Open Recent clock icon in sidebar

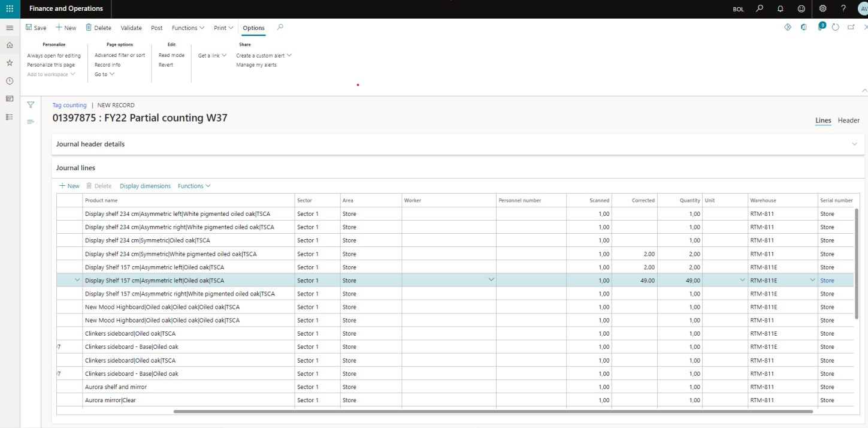point(10,81)
